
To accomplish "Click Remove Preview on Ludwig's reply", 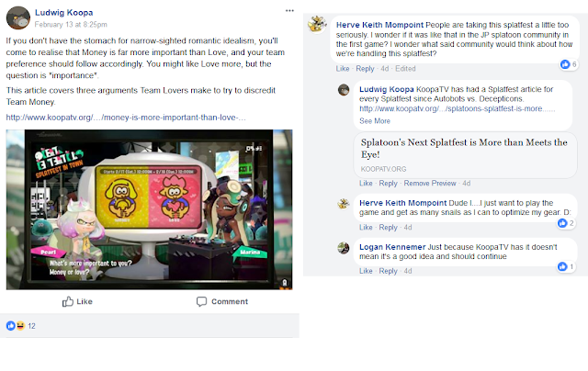I will pyautogui.click(x=430, y=184).
